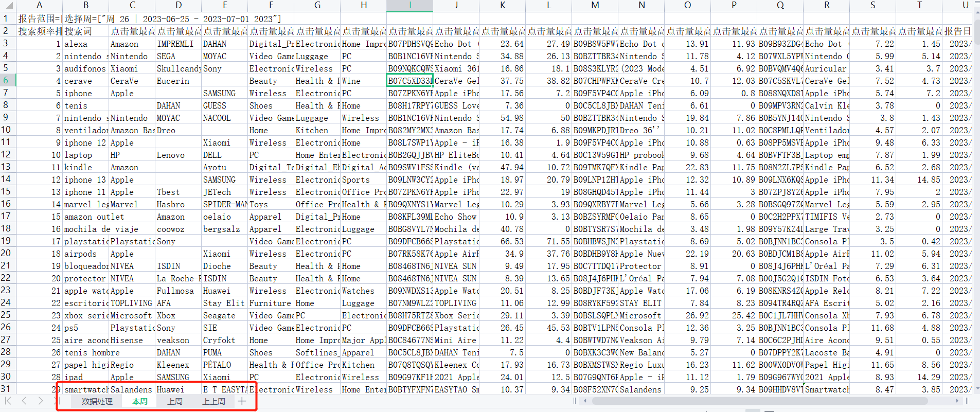
Task: Select the 'SEGA' brand cell
Action: 179,56
